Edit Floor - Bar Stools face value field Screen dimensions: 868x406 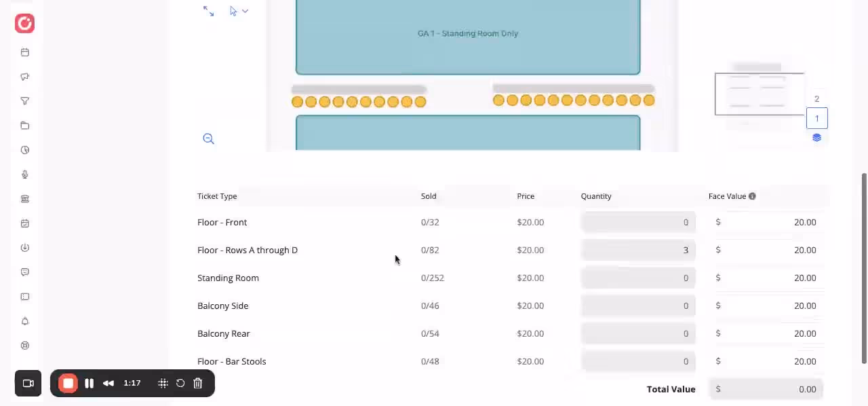point(766,361)
